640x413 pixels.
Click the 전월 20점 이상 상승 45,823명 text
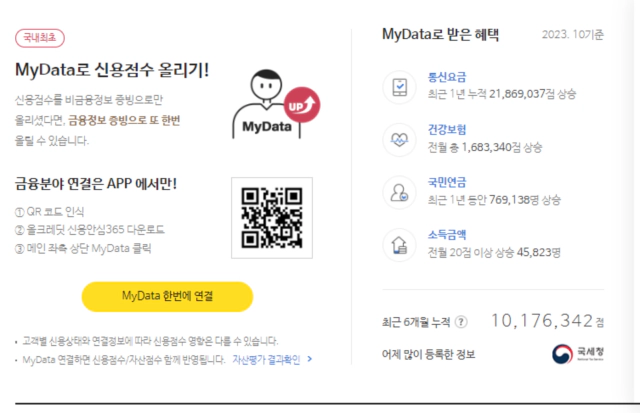[494, 253]
